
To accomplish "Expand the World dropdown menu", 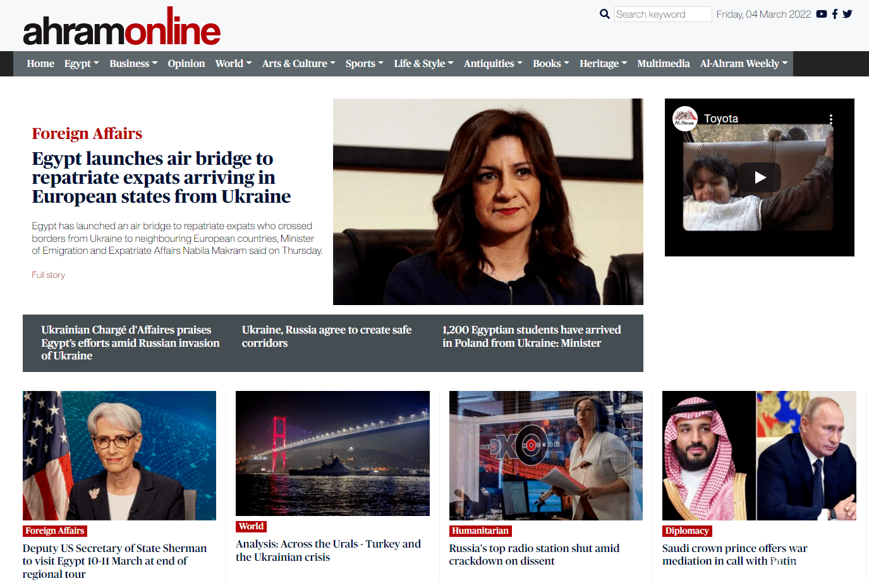I will [234, 63].
